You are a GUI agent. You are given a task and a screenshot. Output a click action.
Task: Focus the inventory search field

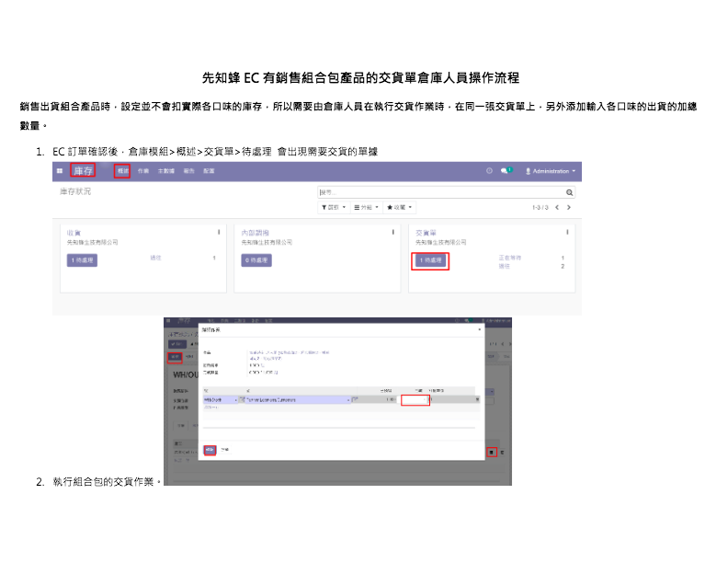click(x=441, y=192)
